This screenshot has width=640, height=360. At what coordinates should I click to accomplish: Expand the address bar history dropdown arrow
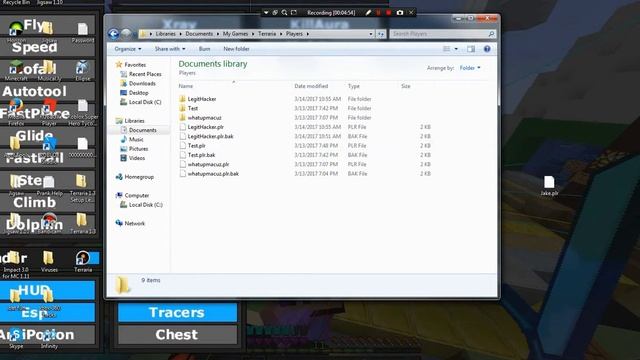click(371, 34)
